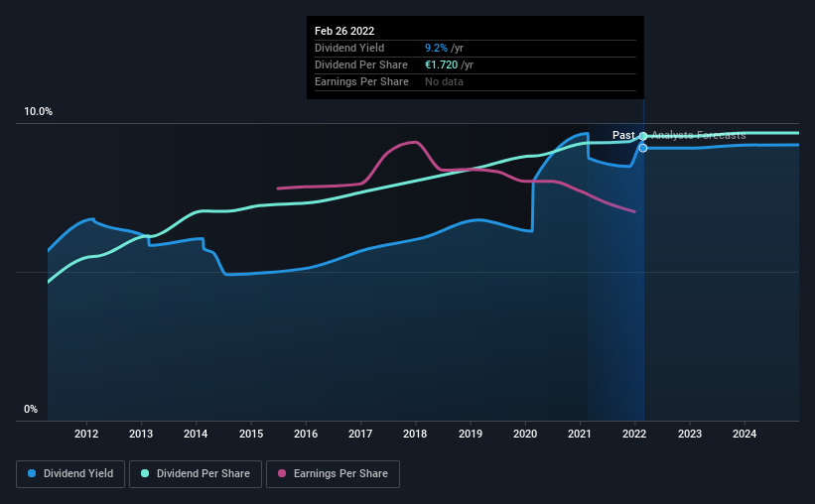Image resolution: width=815 pixels, height=504 pixels.
Task: Toggle the Earnings Per Share legend button
Action: pyautogui.click(x=334, y=474)
